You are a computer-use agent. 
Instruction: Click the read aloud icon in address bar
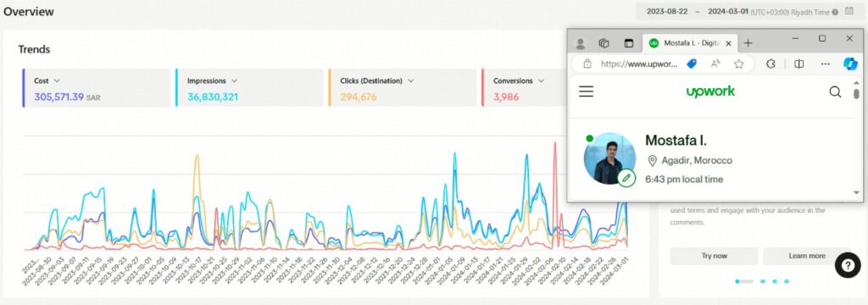pos(715,64)
